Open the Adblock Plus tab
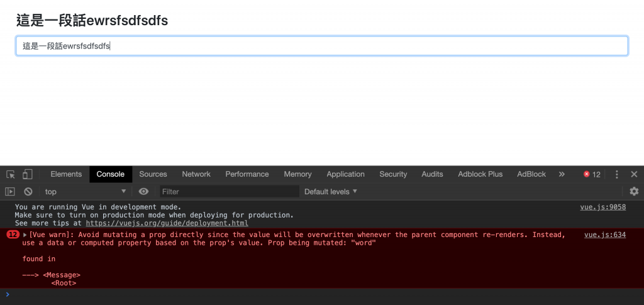The height and width of the screenshot is (305, 644). (x=480, y=174)
